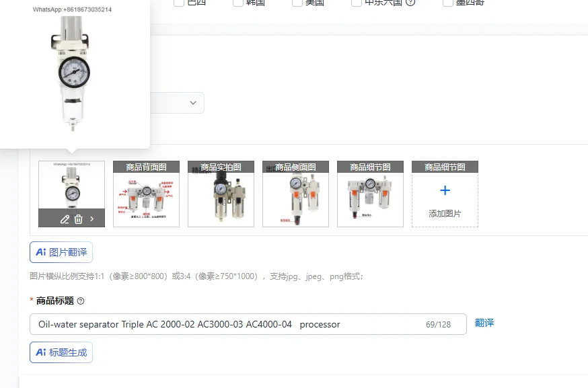Tick the 中东六国 checkbox
This screenshot has width=588, height=388.
point(357,3)
